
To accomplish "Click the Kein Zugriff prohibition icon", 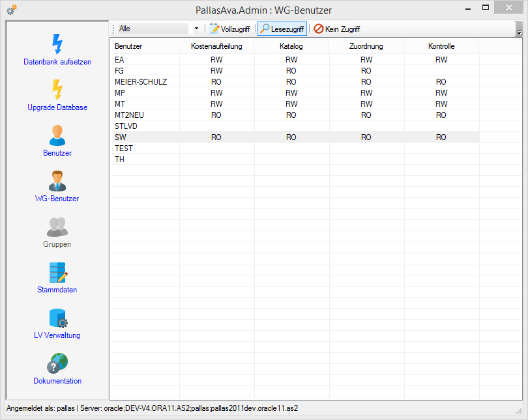I will [319, 29].
